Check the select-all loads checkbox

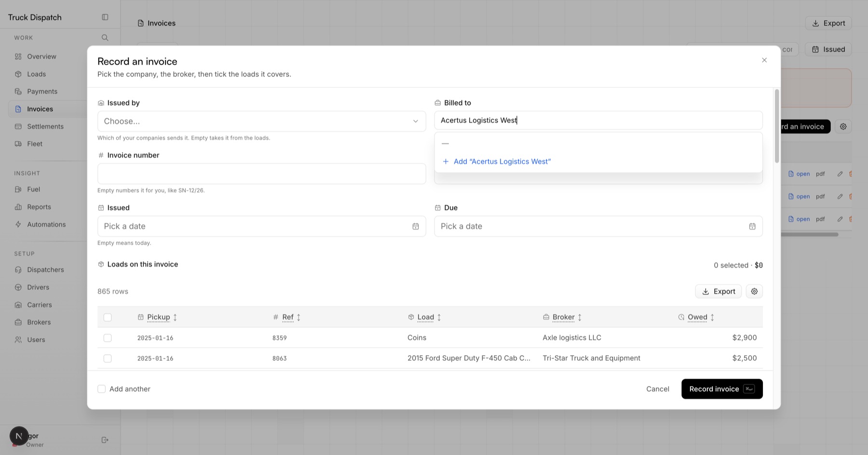coord(108,317)
